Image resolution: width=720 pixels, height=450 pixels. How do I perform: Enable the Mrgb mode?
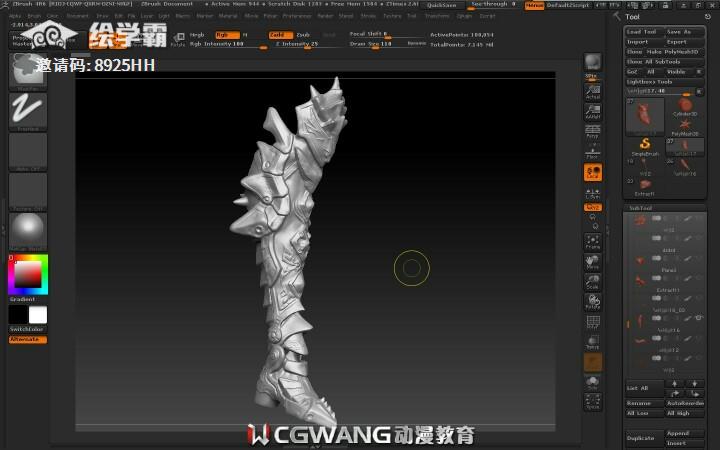point(197,35)
